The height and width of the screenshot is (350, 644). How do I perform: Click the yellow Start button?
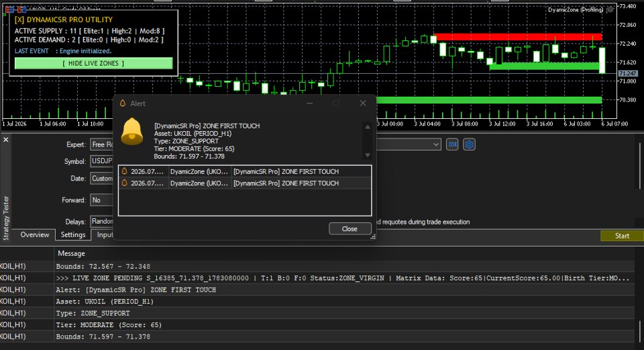point(622,236)
